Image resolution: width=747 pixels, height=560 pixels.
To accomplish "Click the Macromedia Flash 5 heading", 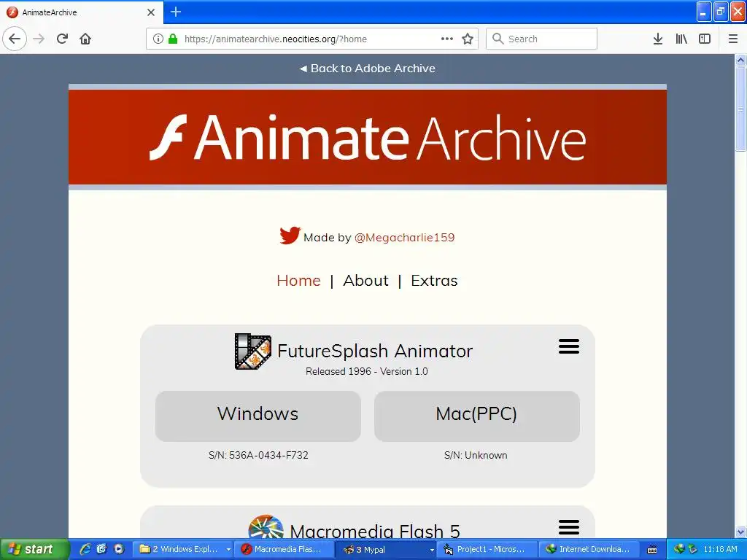I will (x=375, y=531).
